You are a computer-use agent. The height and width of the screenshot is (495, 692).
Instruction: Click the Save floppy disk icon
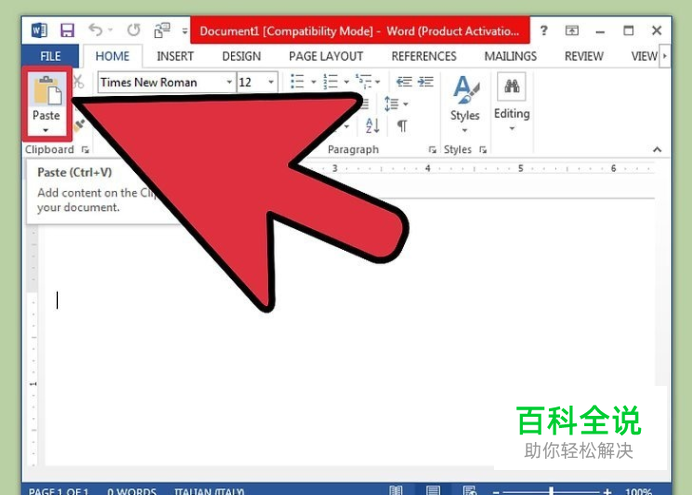coord(68,30)
